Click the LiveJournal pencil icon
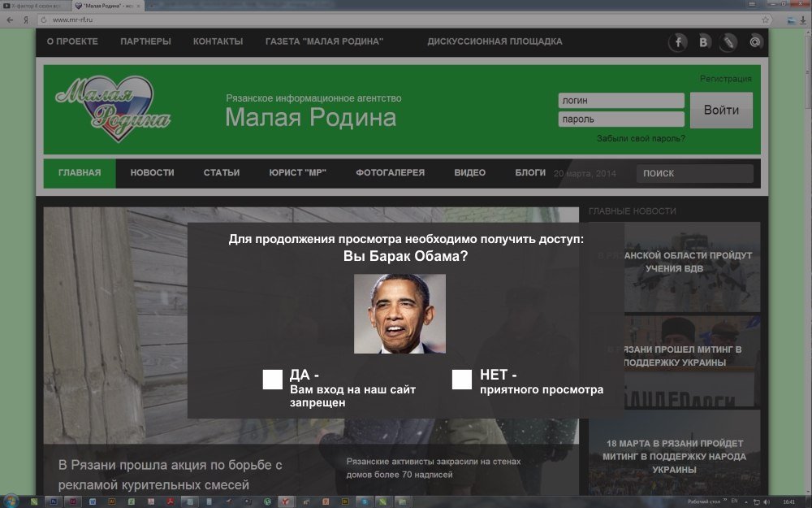812x508 pixels. [729, 42]
